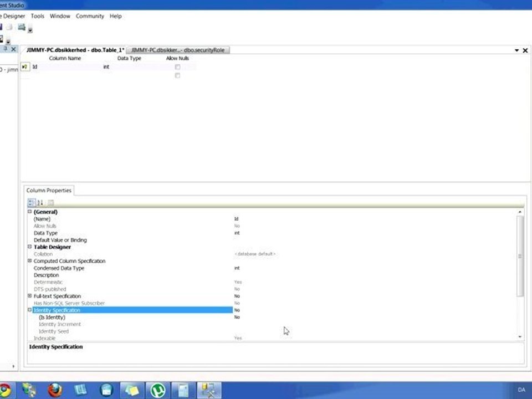This screenshot has width=532, height=399.
Task: Switch to the dbo.securityRole tab
Action: click(x=178, y=50)
